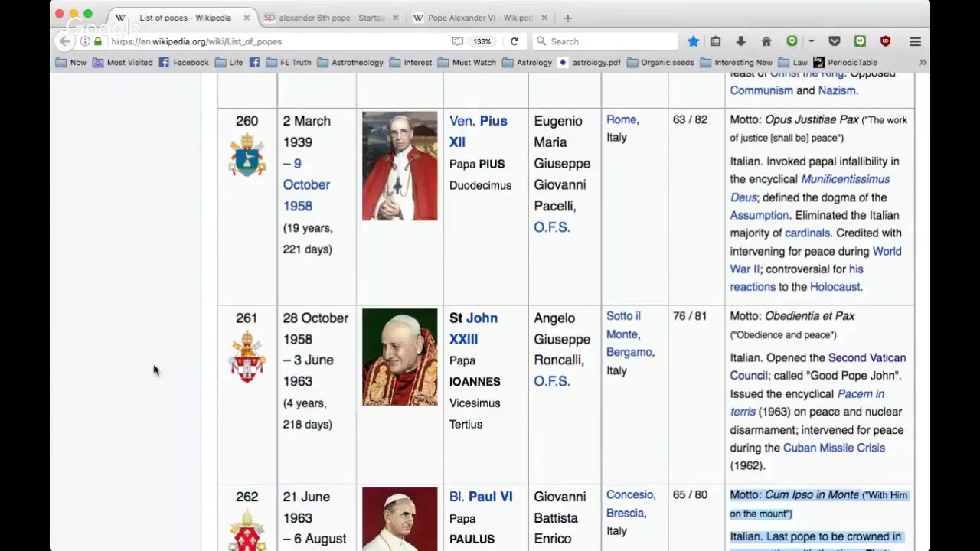Reset the 133% zoom level indicator
Viewport: 980px width, 551px height.
[482, 41]
